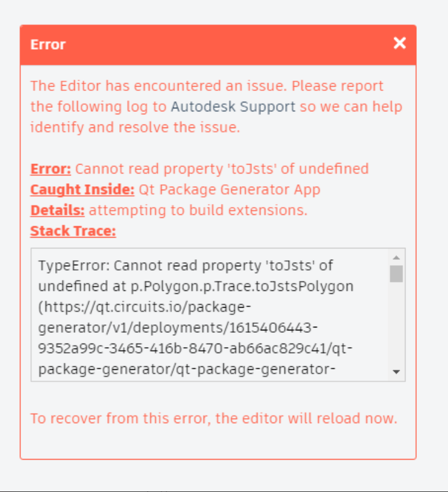Click the stack trace scroll-up arrow
Image resolution: width=448 pixels, height=492 pixels.
[396, 257]
